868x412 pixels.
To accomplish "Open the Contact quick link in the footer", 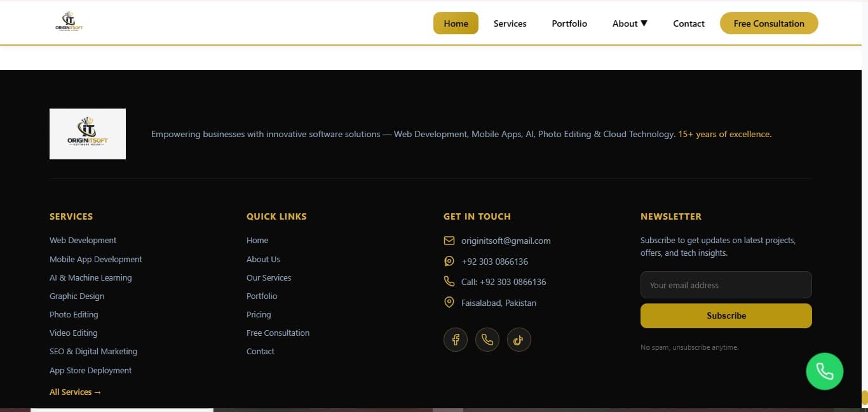I will [261, 351].
